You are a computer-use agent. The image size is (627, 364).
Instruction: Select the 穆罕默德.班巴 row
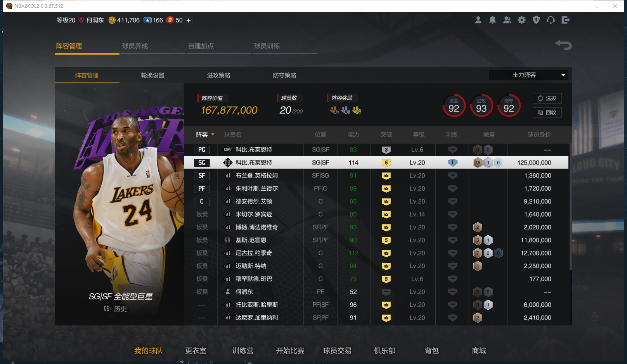tap(376, 279)
